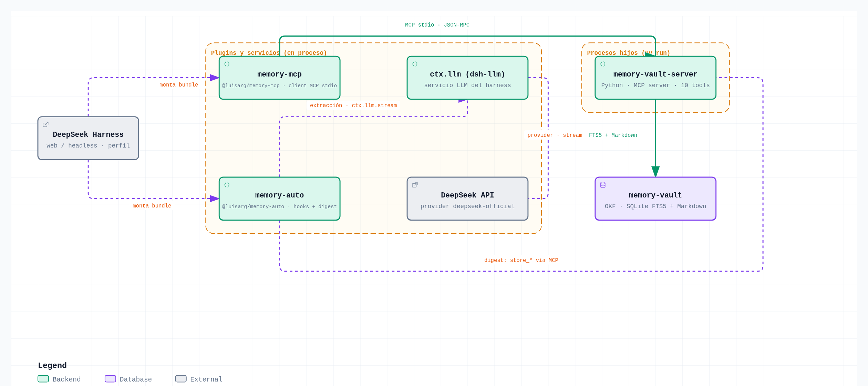Screen dimensions: 868x386
Task: Click the Database legend label
Action: pos(136,379)
